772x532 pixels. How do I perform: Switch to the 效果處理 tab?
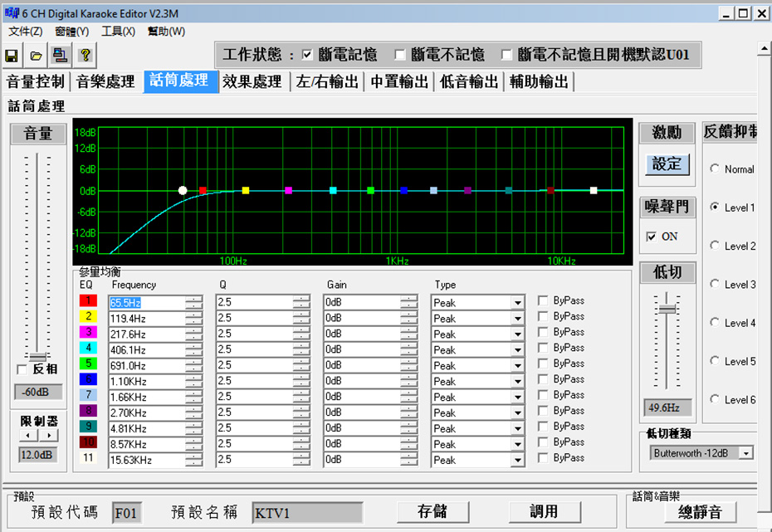pos(252,81)
